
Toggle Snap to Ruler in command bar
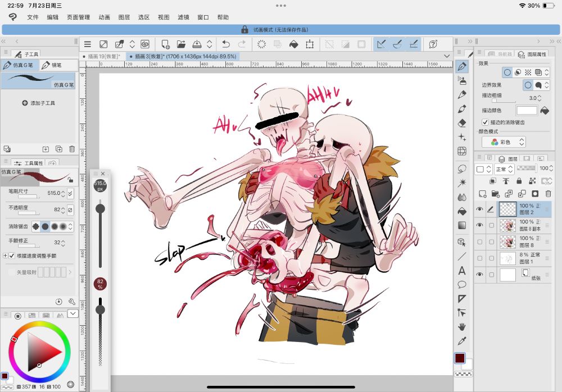click(x=382, y=44)
